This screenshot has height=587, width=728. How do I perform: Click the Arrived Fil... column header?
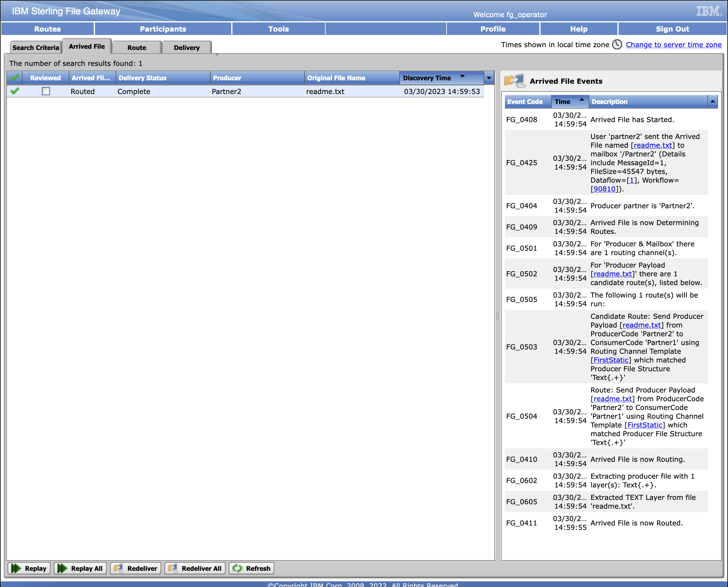tap(92, 78)
